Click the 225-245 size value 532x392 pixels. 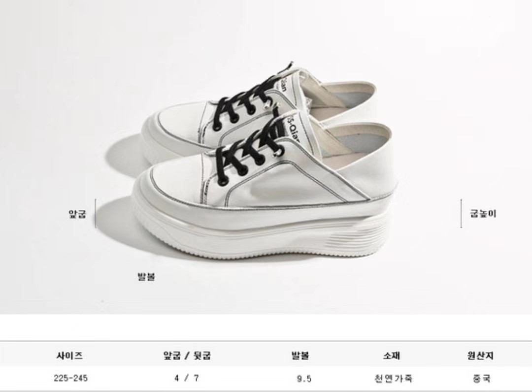(70, 378)
